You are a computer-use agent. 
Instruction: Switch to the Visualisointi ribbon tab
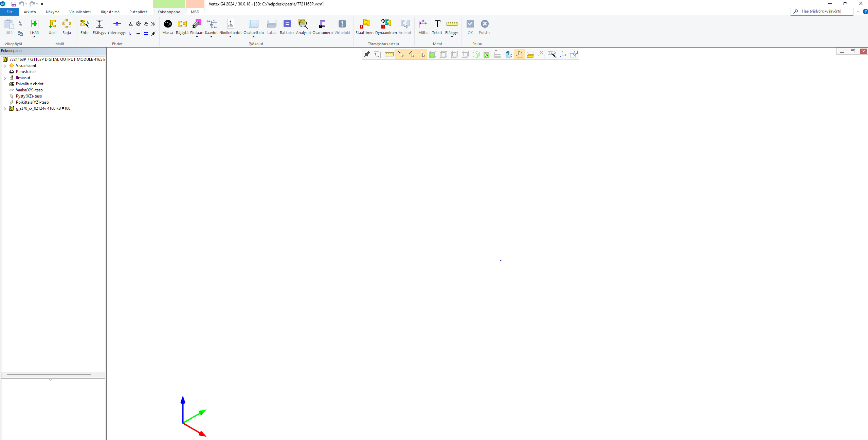(x=80, y=12)
